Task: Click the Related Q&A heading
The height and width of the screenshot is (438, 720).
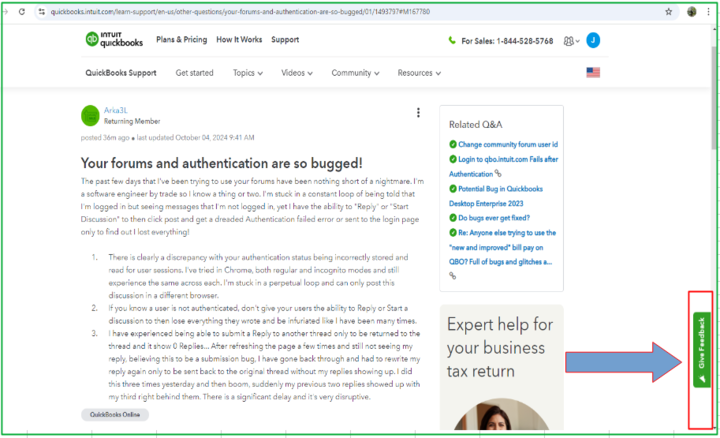Action: tap(475, 124)
